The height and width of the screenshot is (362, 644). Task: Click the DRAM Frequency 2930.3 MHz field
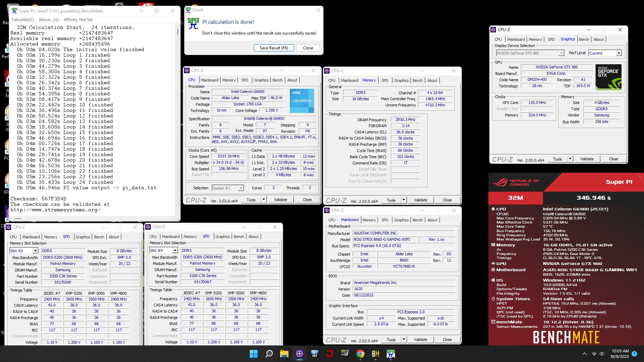[405, 120]
